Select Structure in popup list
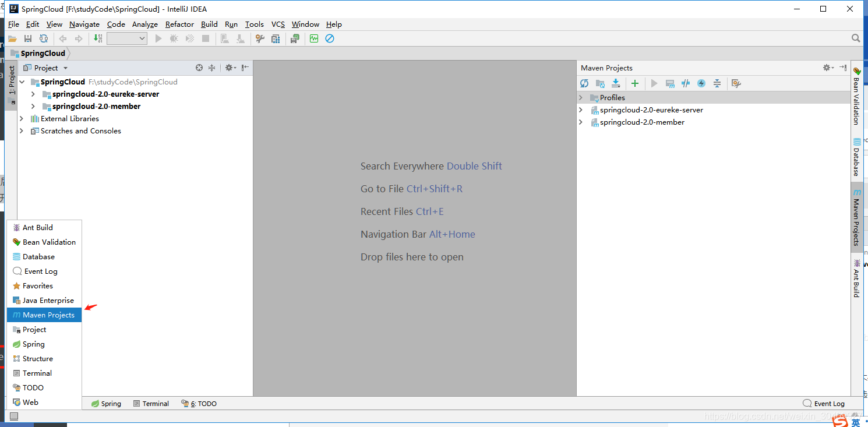This screenshot has height=427, width=868. tap(44, 358)
